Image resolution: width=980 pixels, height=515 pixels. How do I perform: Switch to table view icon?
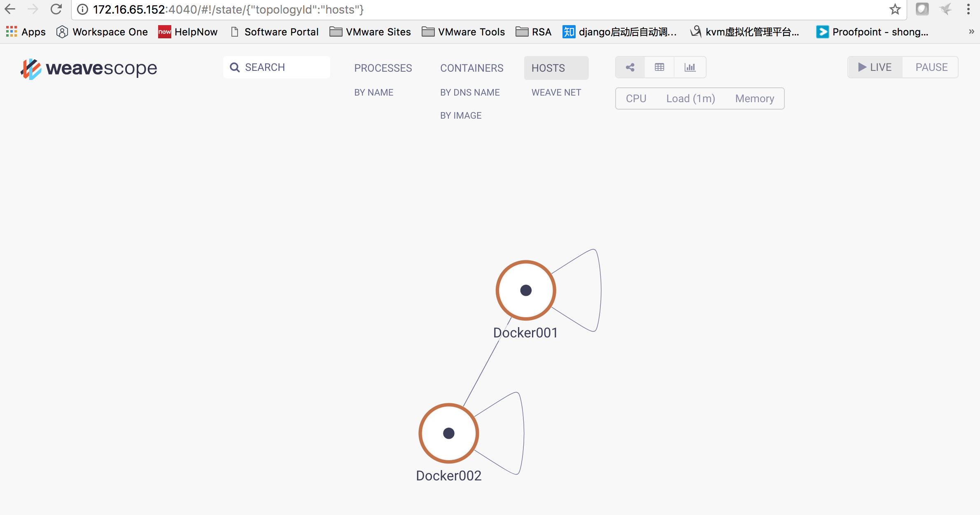tap(659, 68)
